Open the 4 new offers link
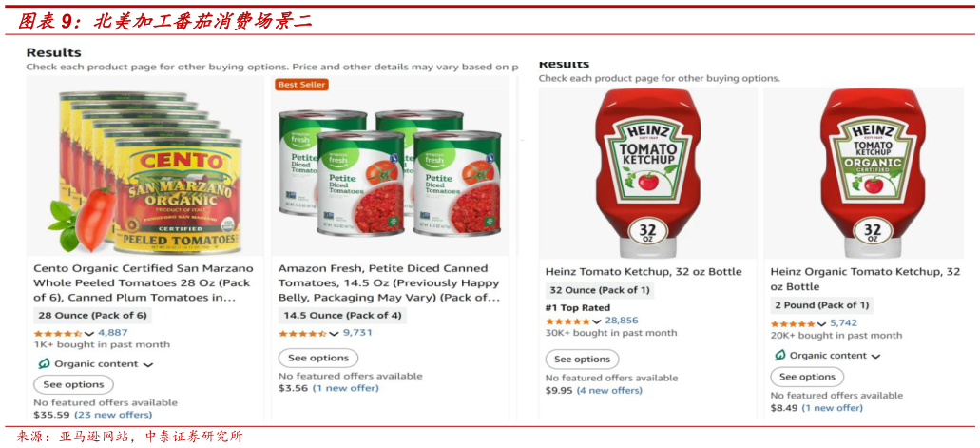Screen dimensions: 980x448 608,390
